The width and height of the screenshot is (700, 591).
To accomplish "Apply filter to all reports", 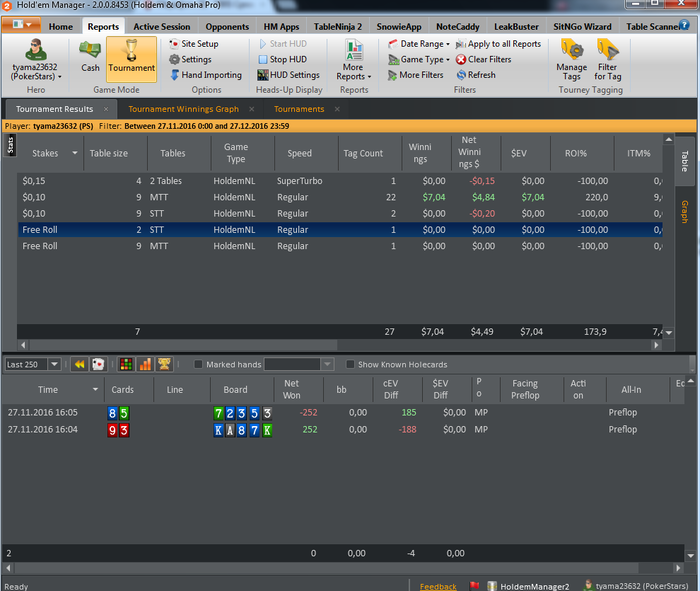I will [498, 44].
